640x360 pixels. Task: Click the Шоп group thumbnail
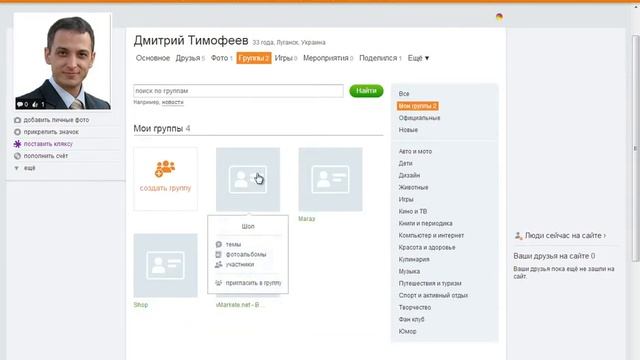pos(248,179)
